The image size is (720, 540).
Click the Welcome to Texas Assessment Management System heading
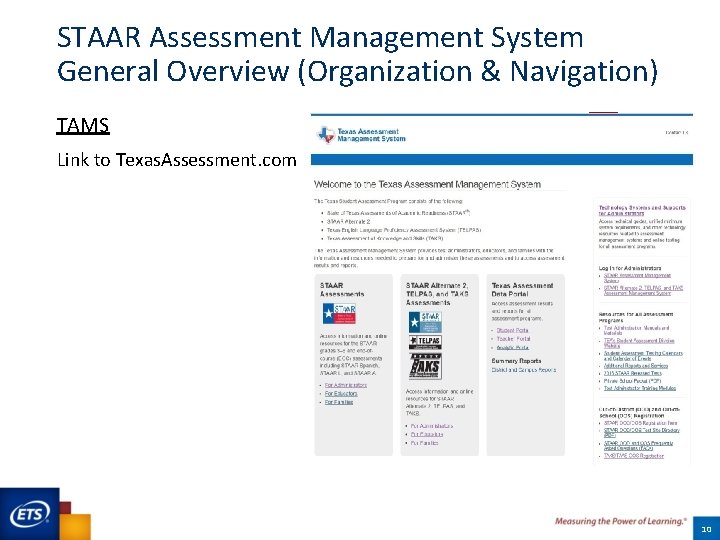(x=427, y=185)
